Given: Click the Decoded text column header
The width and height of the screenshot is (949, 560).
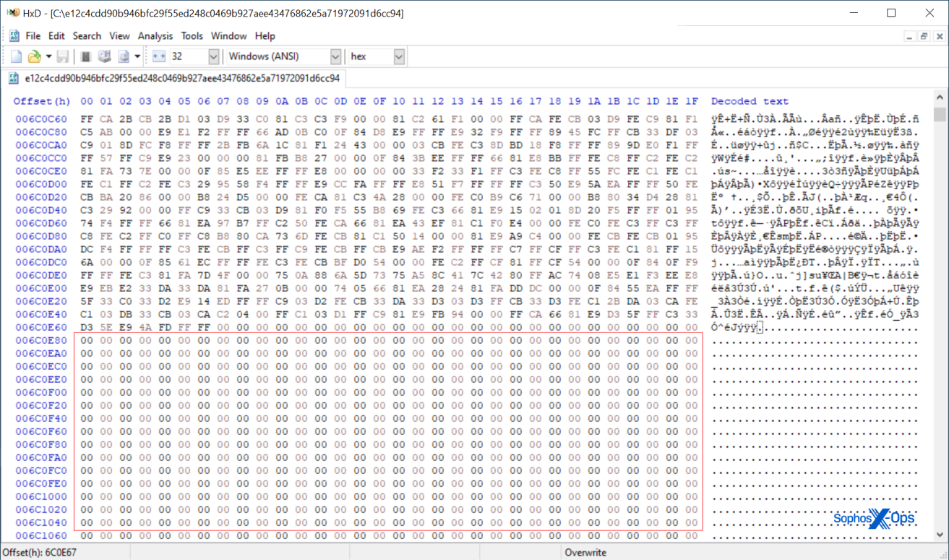Looking at the screenshot, I should point(750,101).
